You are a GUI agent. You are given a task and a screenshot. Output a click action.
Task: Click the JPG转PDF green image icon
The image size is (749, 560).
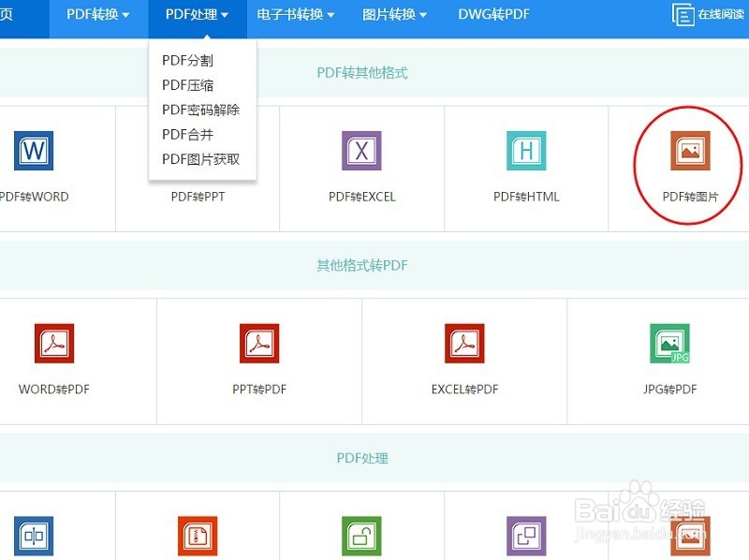coord(669,343)
